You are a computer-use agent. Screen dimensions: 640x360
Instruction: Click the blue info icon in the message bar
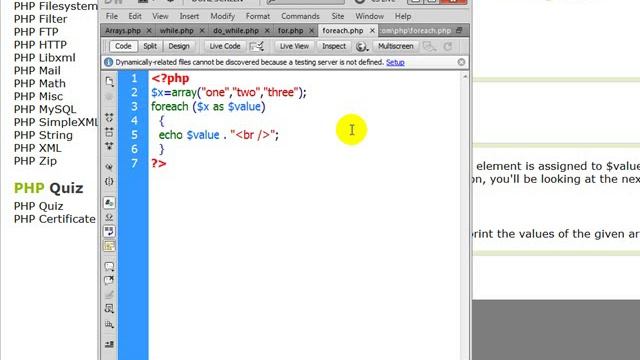click(x=109, y=62)
